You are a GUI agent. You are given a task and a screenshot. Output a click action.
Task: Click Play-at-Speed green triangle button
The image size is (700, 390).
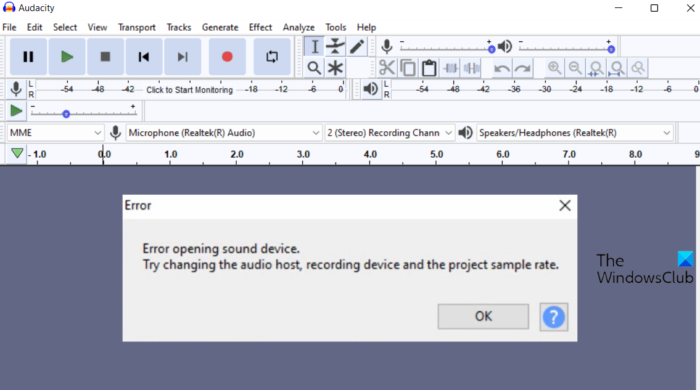pyautogui.click(x=16, y=111)
